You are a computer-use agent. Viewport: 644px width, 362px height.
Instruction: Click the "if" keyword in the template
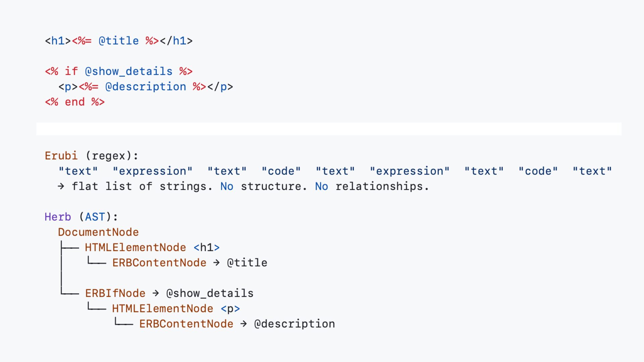71,71
